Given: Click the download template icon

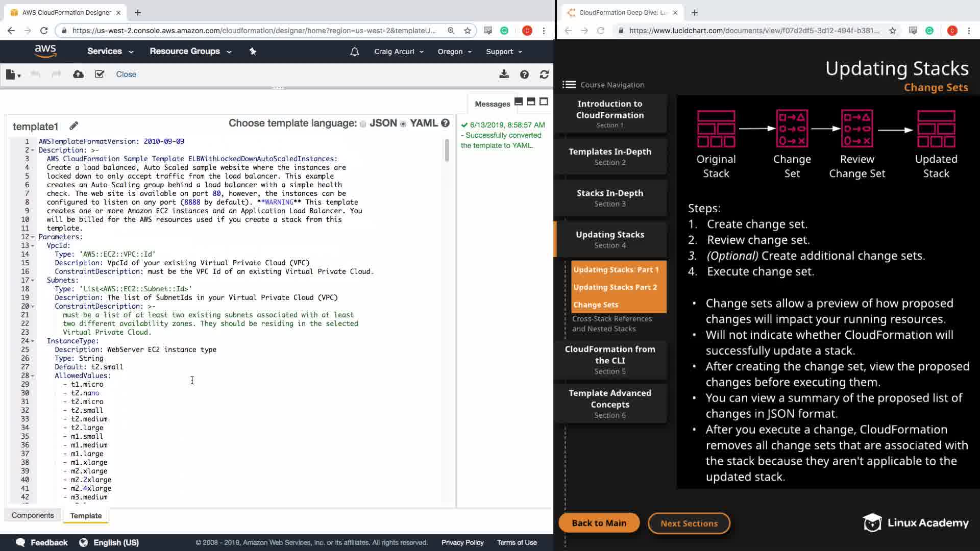Looking at the screenshot, I should pyautogui.click(x=504, y=74).
